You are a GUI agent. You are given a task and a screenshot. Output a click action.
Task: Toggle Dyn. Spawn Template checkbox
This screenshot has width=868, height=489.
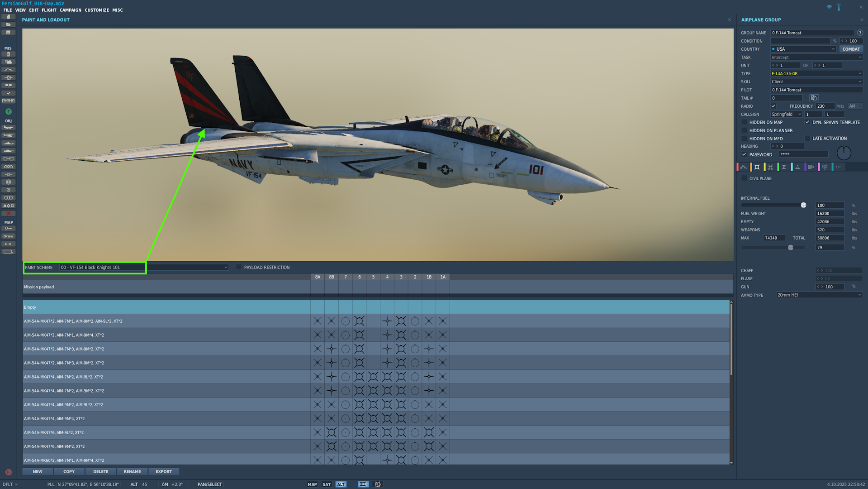(x=807, y=122)
